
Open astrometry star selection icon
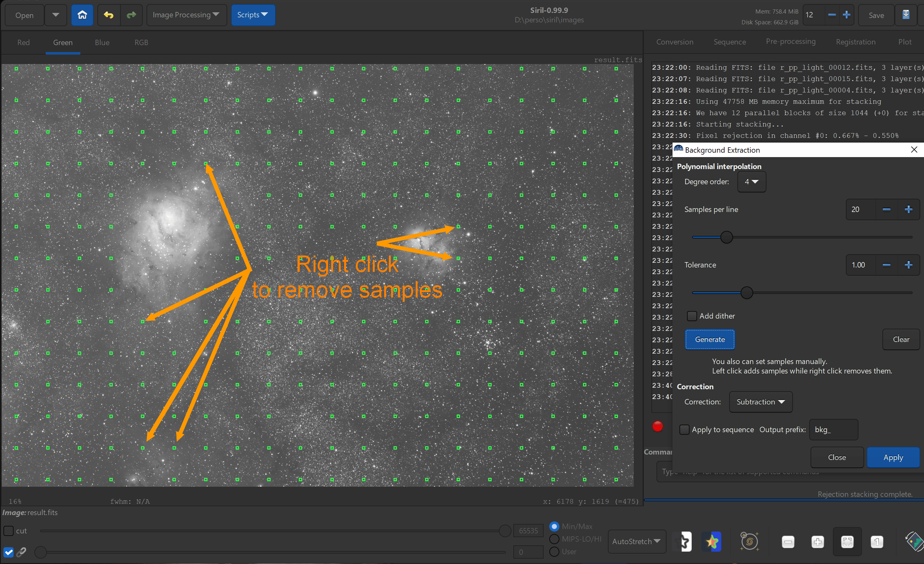(x=749, y=542)
